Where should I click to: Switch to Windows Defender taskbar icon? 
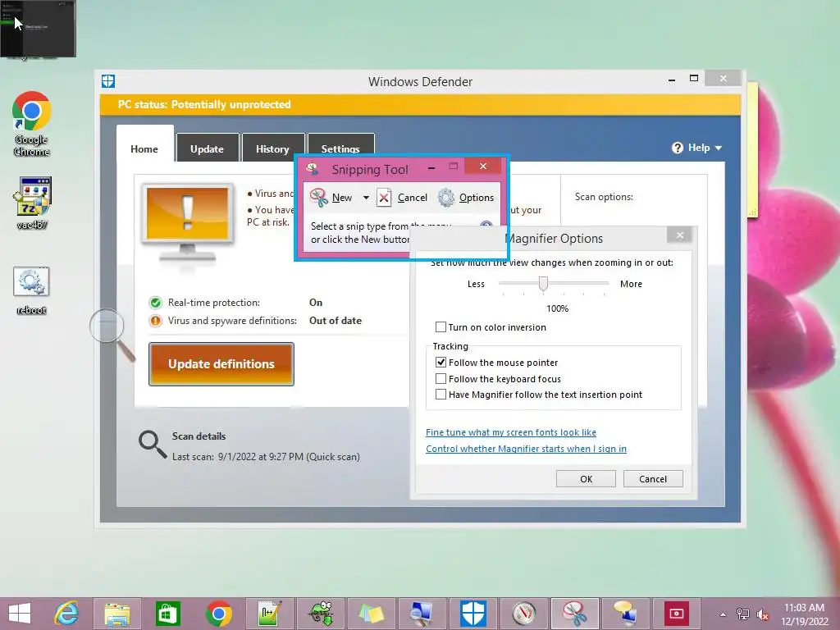click(x=473, y=614)
